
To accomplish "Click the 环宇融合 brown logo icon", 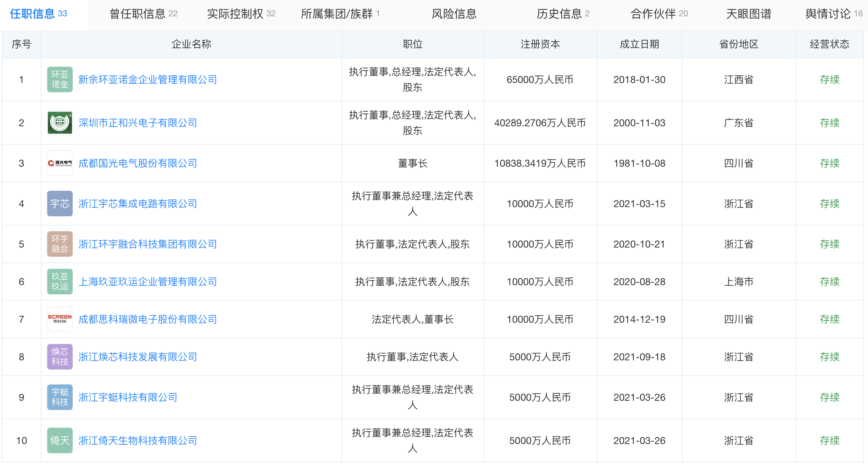I will point(60,244).
